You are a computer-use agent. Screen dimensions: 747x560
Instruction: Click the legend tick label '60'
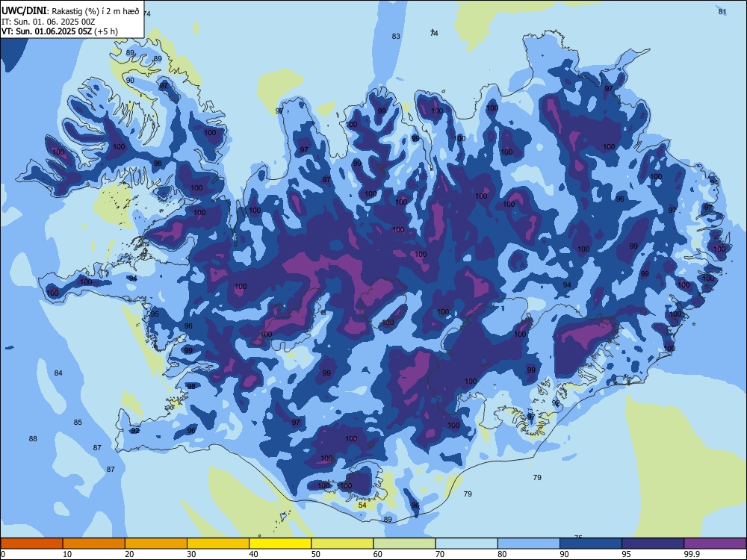tap(378, 554)
